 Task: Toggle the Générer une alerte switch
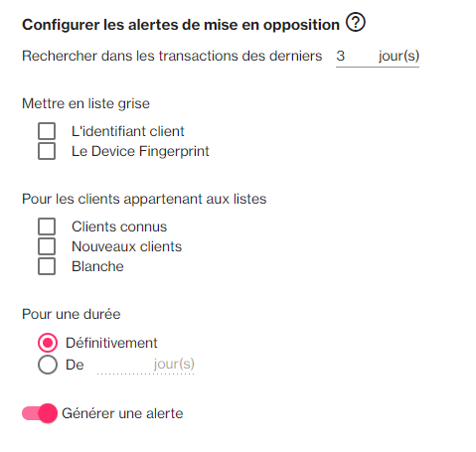click(x=40, y=413)
